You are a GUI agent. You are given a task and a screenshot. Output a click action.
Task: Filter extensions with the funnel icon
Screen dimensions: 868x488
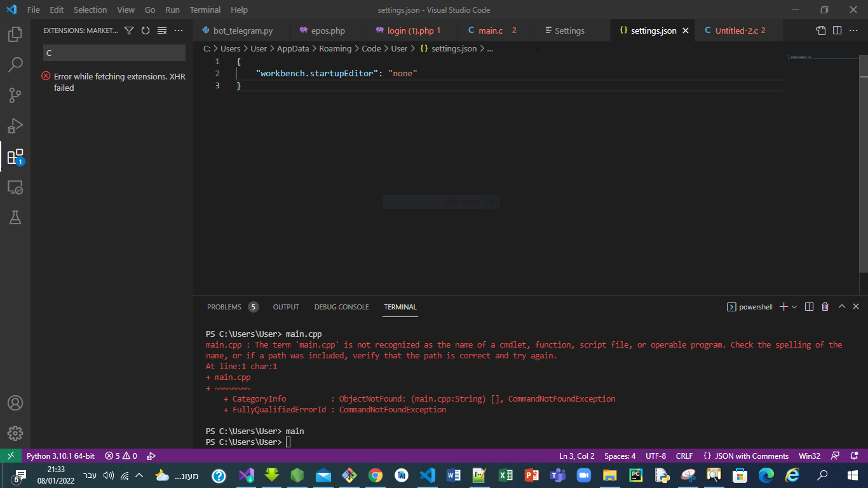[x=129, y=30]
